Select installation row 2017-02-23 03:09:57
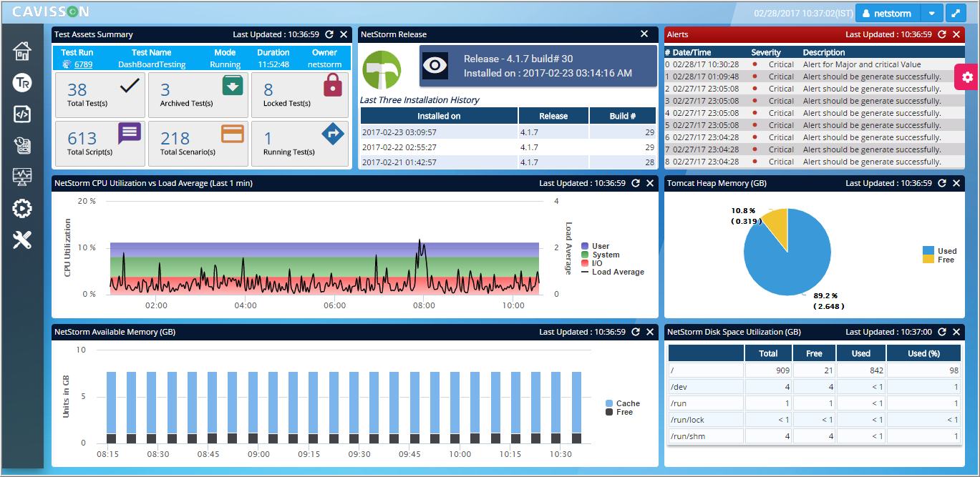Viewport: 980px width, 477px height. (x=508, y=132)
